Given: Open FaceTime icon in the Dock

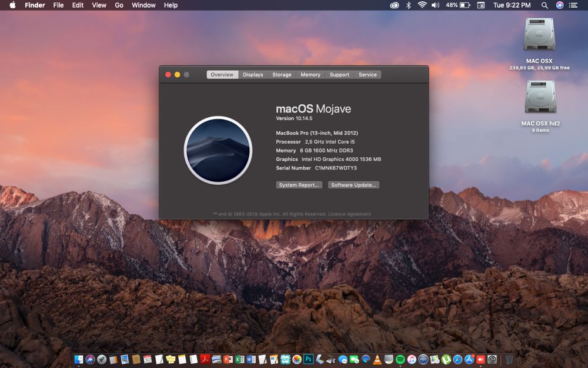Looking at the screenshot, I should [355, 359].
